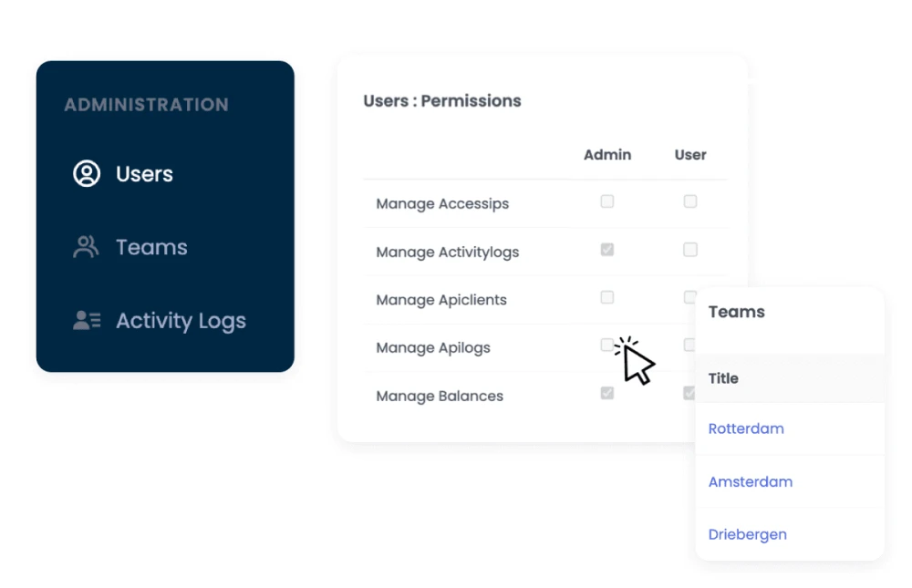
Task: Click the Users profile icon in sidebar
Action: 87,173
